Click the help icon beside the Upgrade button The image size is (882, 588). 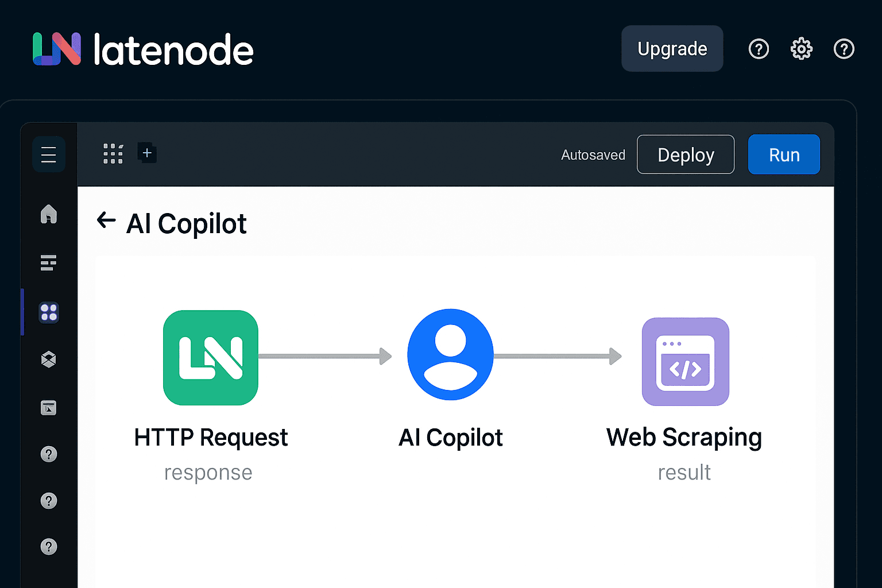[759, 49]
